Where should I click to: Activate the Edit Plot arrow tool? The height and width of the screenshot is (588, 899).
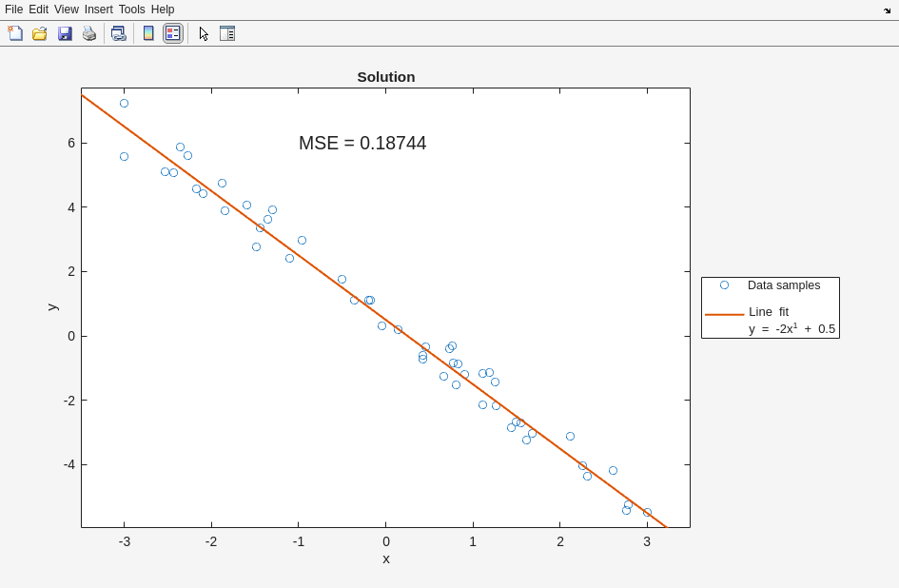204,33
